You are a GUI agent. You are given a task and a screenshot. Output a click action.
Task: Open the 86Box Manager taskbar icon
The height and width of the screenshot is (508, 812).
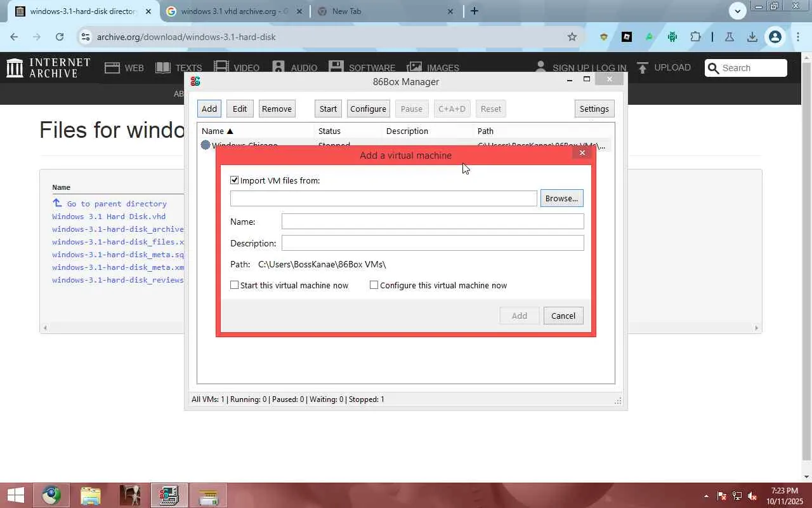click(x=169, y=495)
